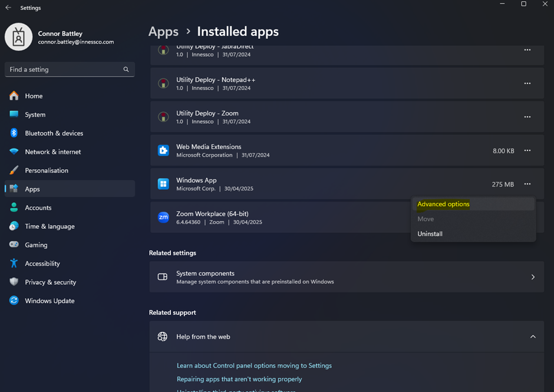Screen dimensions: 554x392
Task: Select Advanced options in context menu
Action: (443, 204)
